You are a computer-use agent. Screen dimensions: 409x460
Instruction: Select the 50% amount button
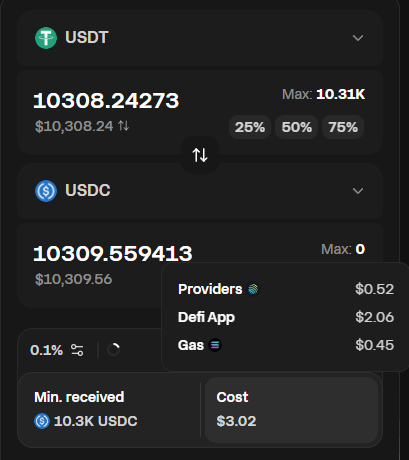point(296,127)
